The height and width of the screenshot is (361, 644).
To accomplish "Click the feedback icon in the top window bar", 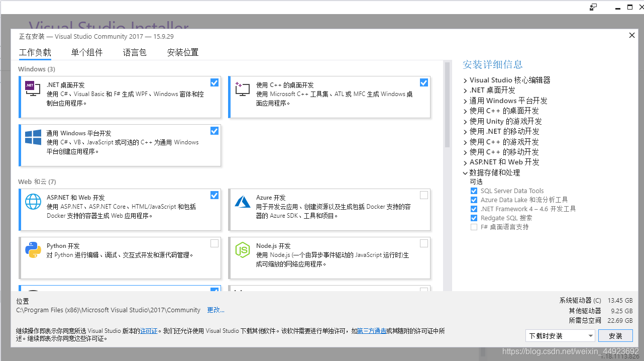I will (x=593, y=7).
